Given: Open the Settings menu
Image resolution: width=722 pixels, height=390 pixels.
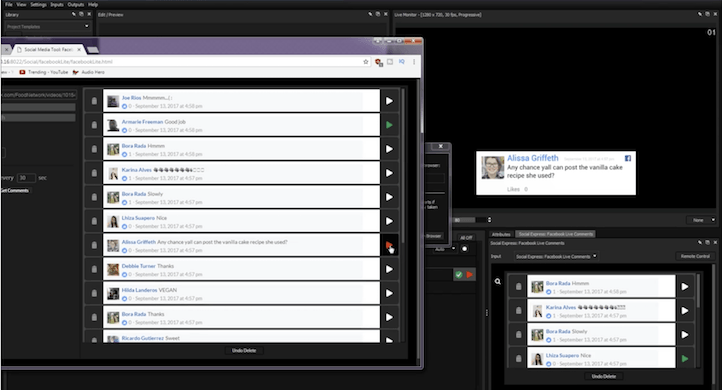Looking at the screenshot, I should tap(39, 4).
